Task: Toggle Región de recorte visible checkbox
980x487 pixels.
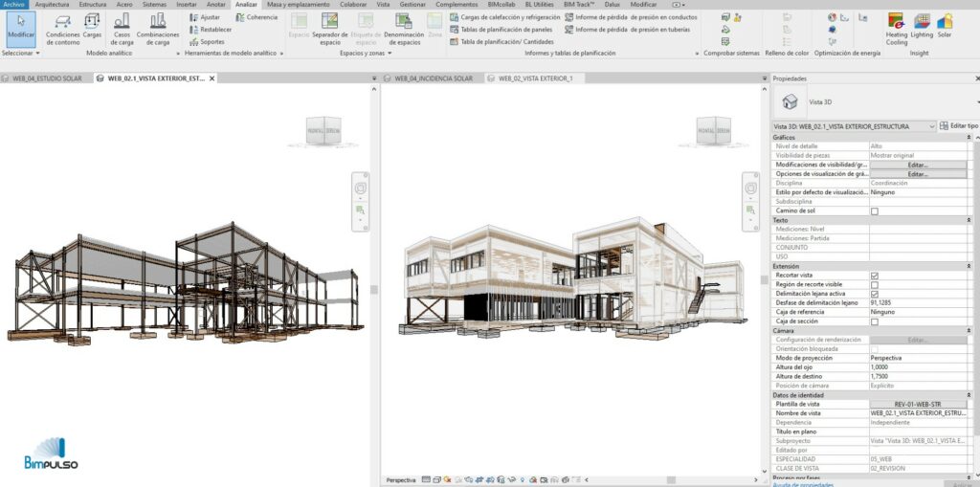Action: 874,285
